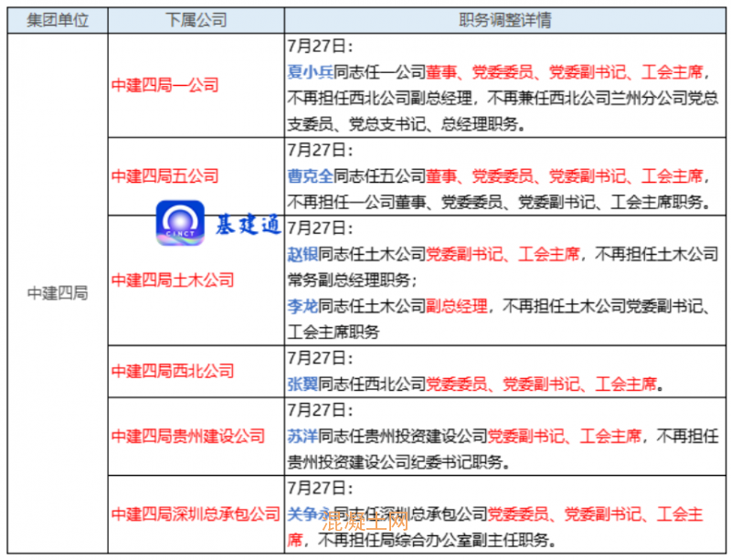Click the text 贵州投资建设公司纪委书记职务
This screenshot has width=731, height=560.
click(x=395, y=462)
